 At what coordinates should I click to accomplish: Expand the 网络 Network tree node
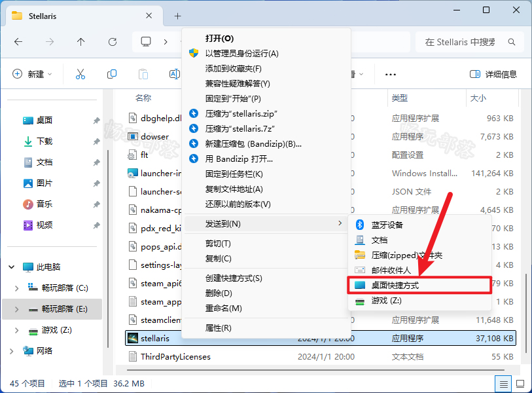point(12,351)
